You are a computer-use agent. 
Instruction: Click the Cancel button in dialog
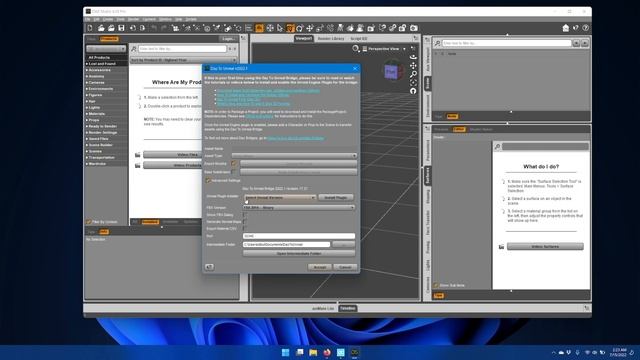(345, 267)
